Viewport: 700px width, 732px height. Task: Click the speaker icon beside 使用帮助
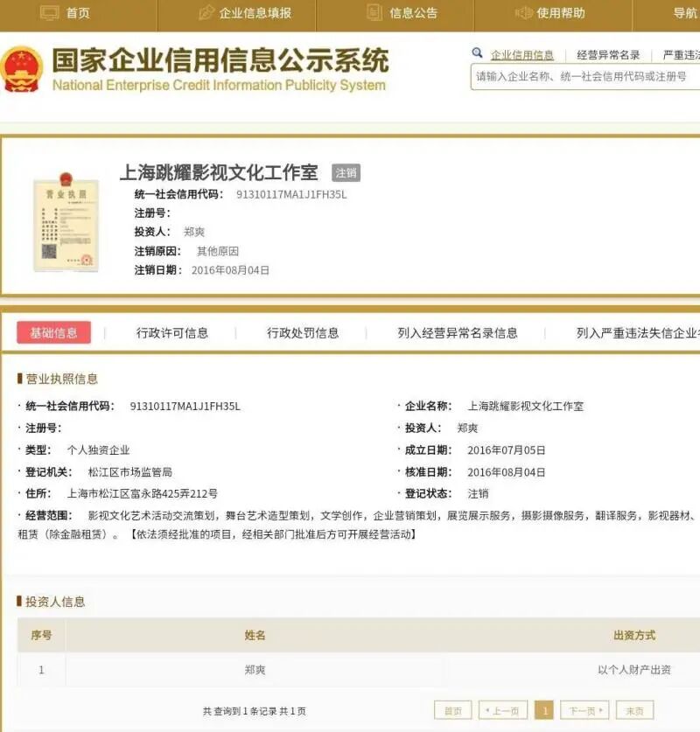pyautogui.click(x=524, y=12)
